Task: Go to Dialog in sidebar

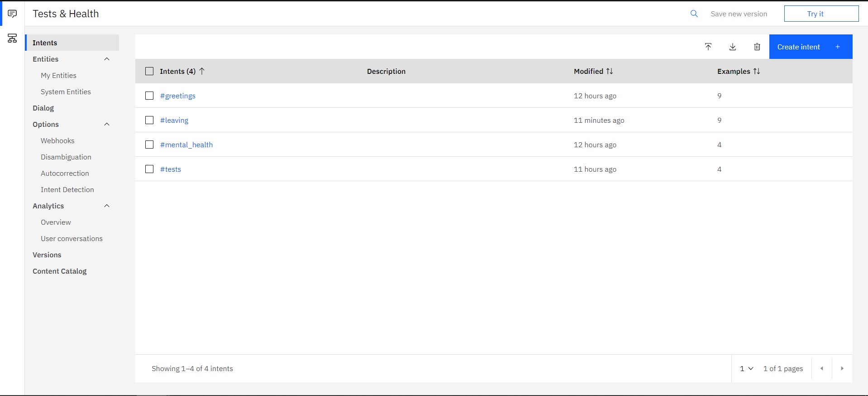Action: (43, 108)
